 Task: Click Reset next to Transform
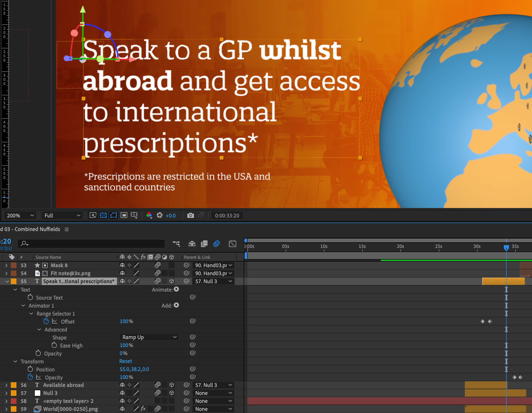click(x=125, y=361)
